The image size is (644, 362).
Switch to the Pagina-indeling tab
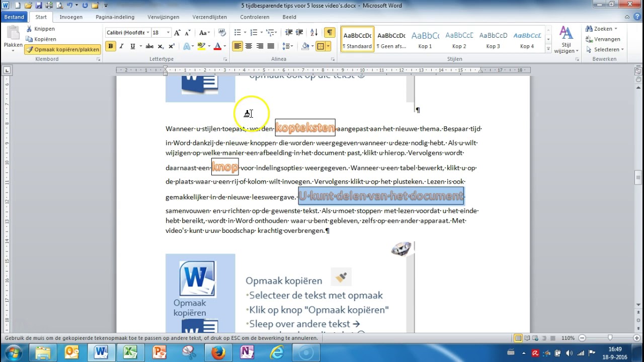tap(115, 17)
